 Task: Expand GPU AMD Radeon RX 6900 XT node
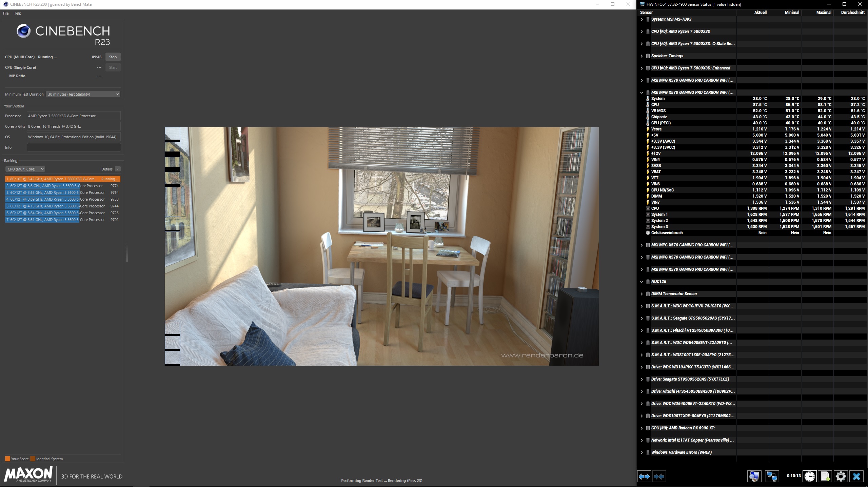(642, 428)
